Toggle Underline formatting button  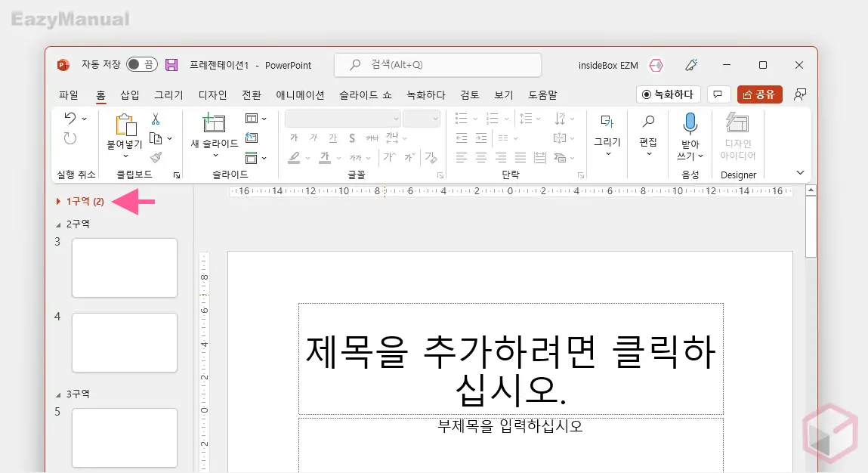[x=332, y=138]
